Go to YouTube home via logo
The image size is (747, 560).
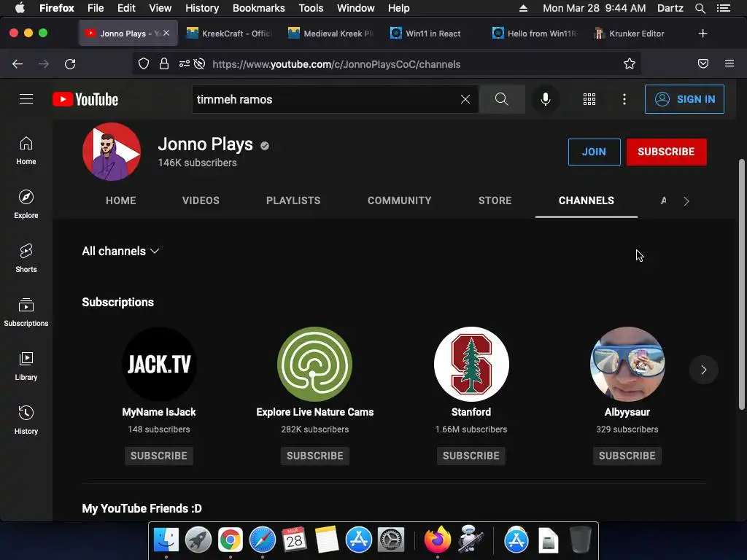tap(85, 99)
